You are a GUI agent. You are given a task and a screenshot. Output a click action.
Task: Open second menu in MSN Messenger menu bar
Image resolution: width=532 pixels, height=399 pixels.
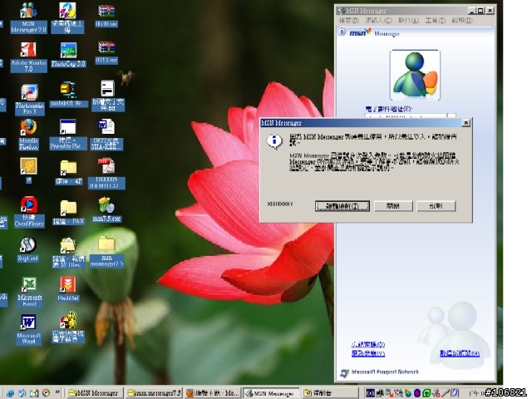click(378, 20)
